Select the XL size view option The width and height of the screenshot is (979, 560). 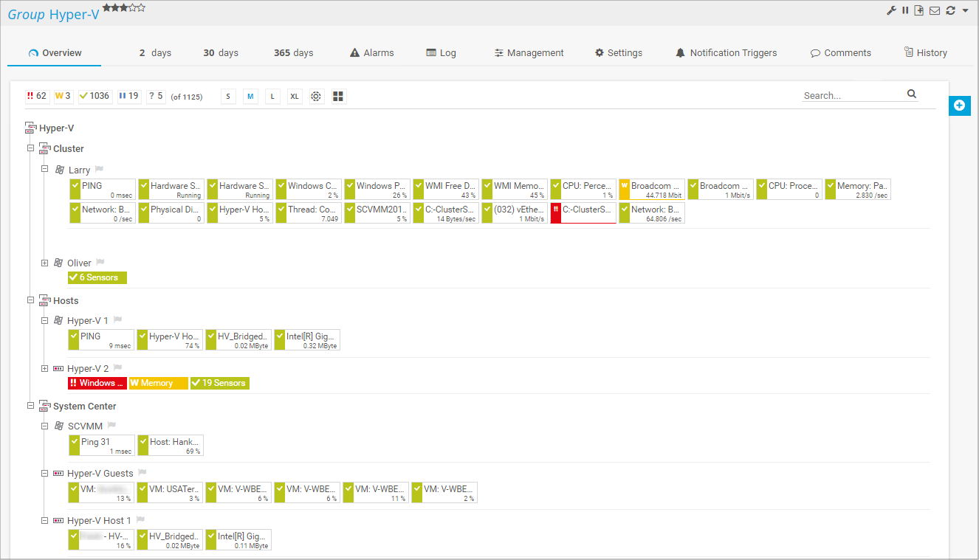click(x=295, y=97)
